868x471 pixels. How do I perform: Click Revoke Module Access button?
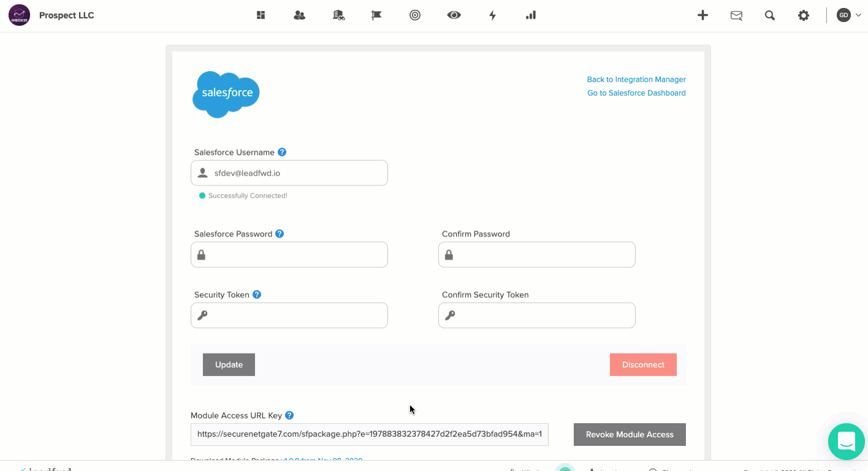[630, 434]
